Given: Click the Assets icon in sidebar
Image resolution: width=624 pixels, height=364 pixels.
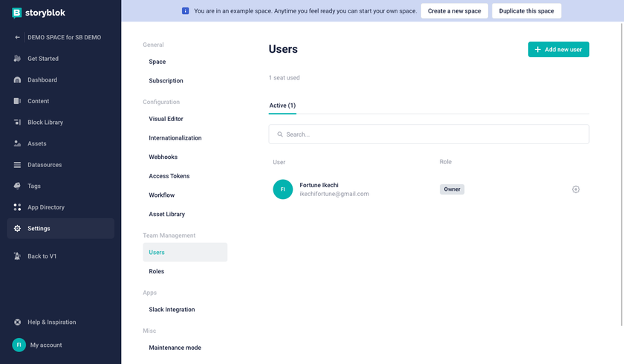Looking at the screenshot, I should 17,143.
